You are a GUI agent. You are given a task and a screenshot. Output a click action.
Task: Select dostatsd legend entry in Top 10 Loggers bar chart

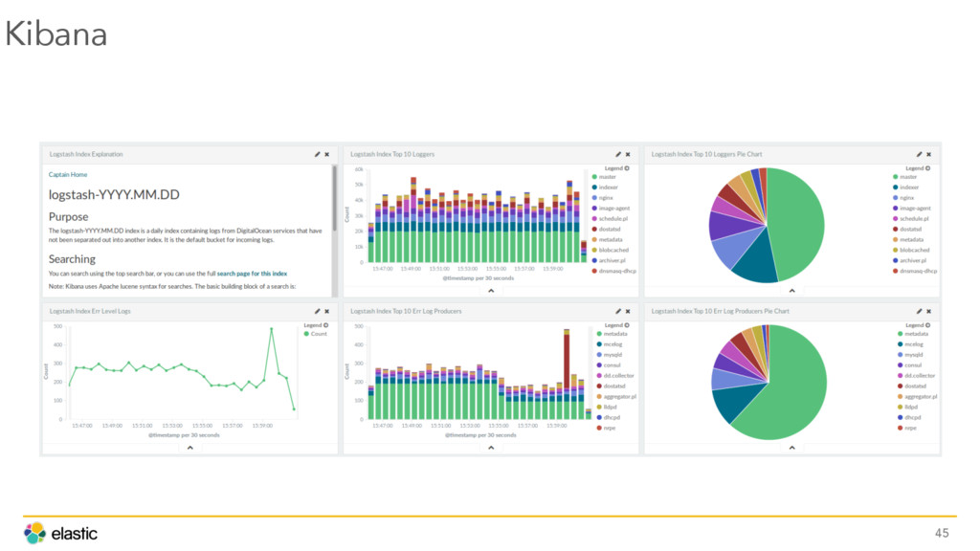click(608, 230)
